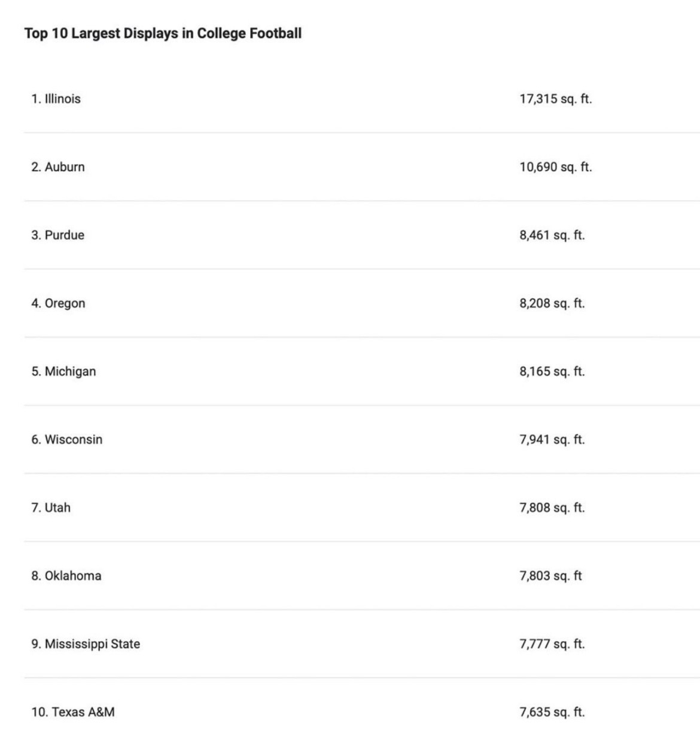Click the '9. Mississippi State' row label

click(86, 645)
